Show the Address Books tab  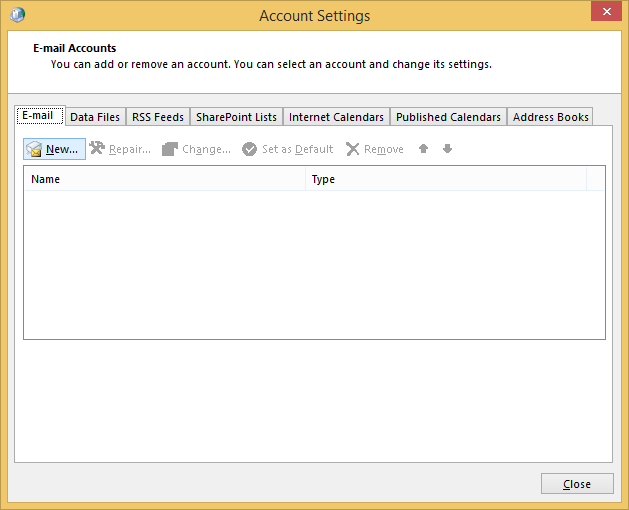pos(550,117)
